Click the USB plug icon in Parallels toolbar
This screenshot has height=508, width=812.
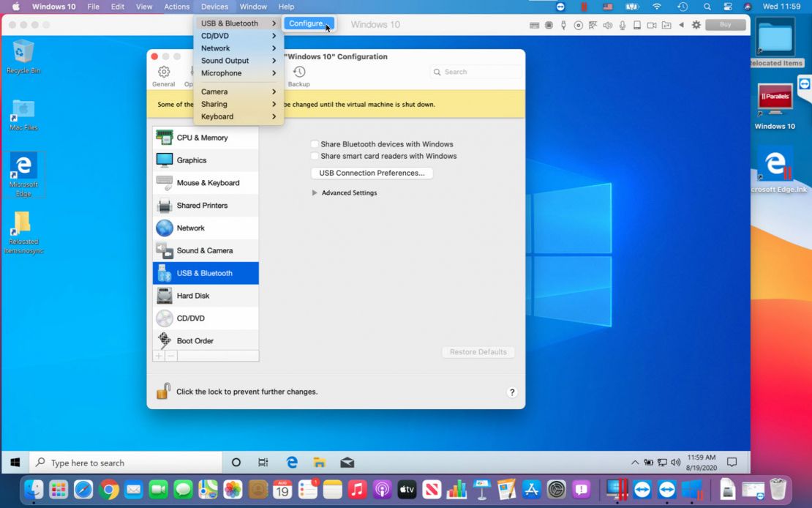click(563, 25)
